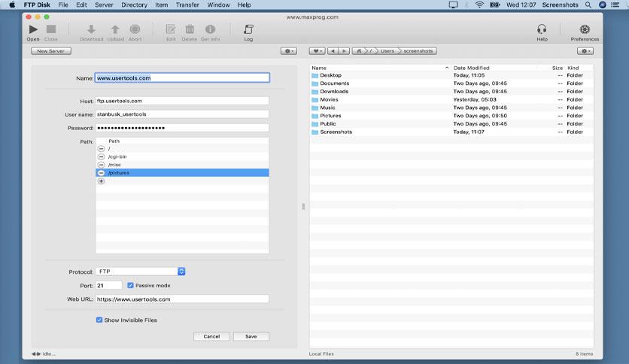
Task: Click the AirPlay display icon in menu bar
Action: (x=453, y=5)
